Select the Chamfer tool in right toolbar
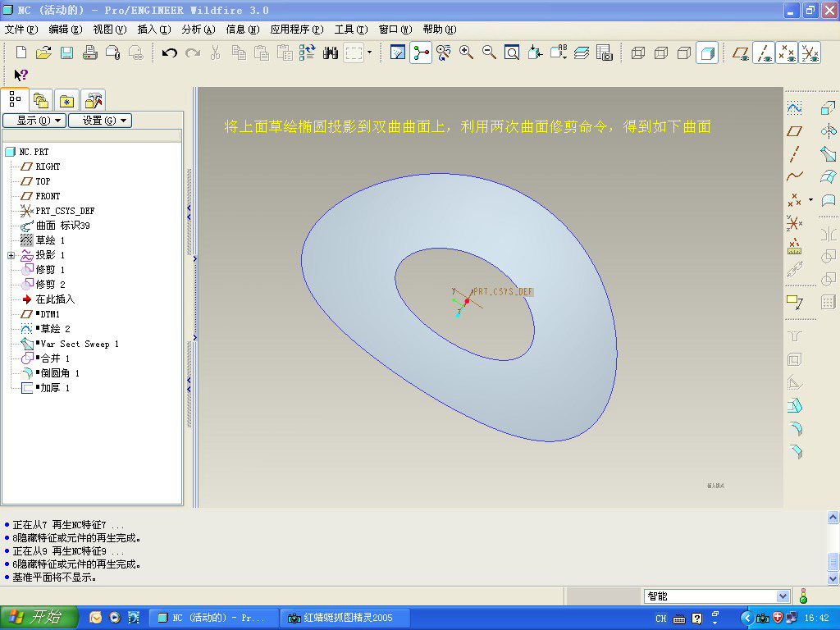The height and width of the screenshot is (630, 840). pos(794,451)
